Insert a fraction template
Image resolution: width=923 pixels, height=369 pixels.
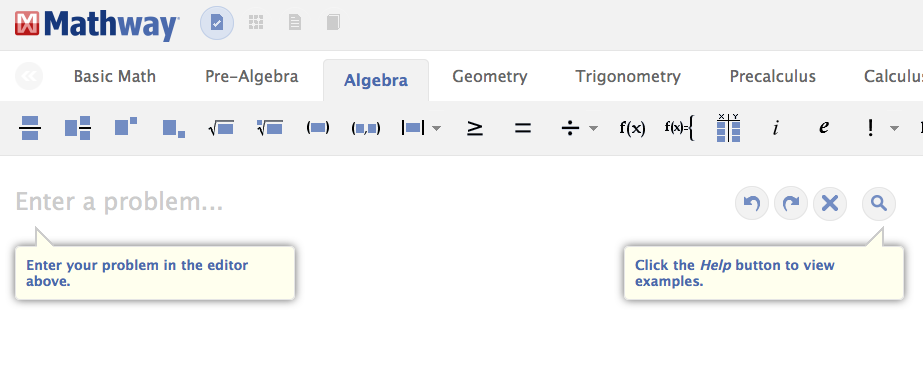tap(30, 128)
